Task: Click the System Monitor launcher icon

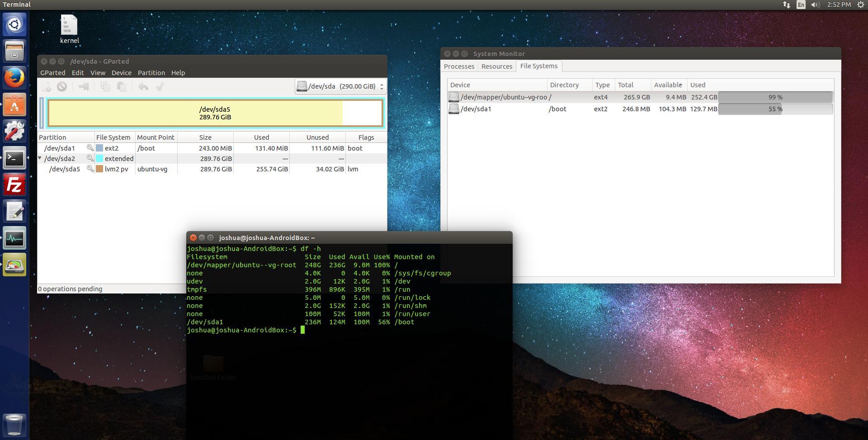Action: click(x=14, y=238)
